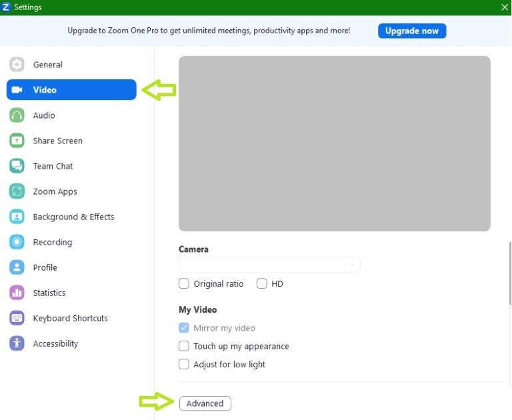The image size is (512, 420).
Task: Click the Statistics bar chart icon
Action: 17,293
